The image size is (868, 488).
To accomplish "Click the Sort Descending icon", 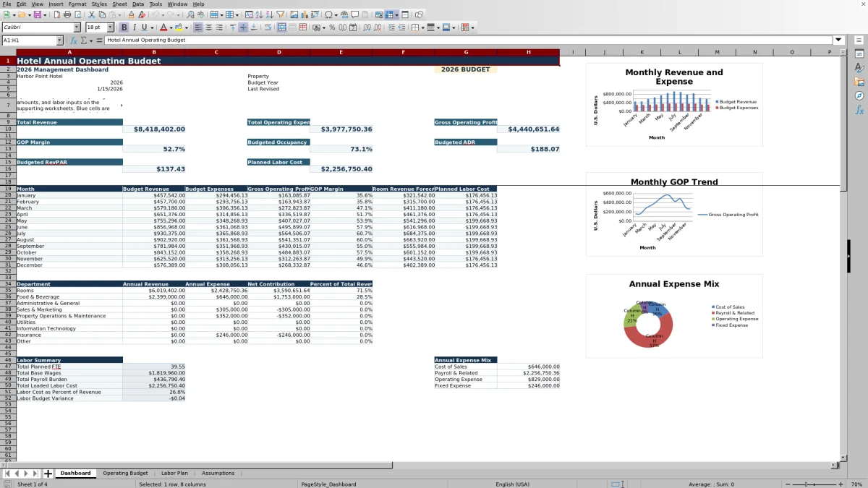I will [269, 14].
